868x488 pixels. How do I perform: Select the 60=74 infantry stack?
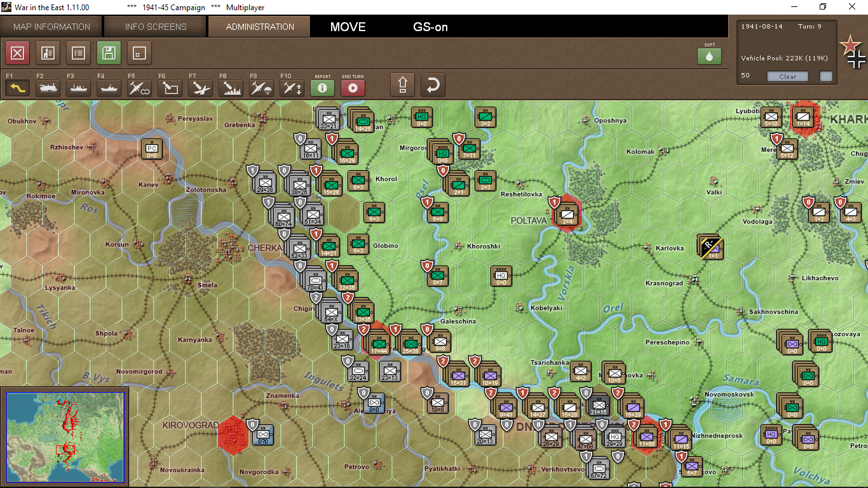click(x=283, y=217)
